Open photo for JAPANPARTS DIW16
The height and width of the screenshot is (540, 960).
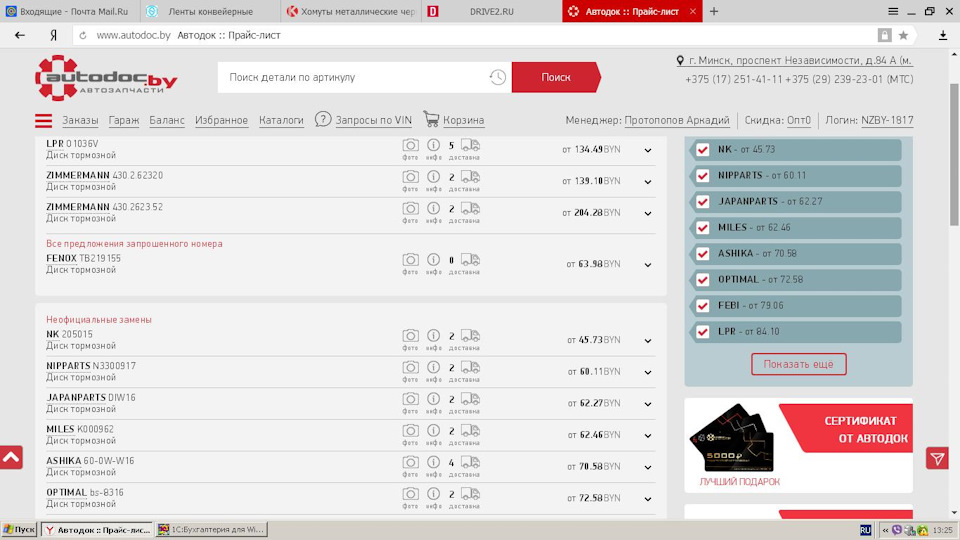pyautogui.click(x=410, y=399)
